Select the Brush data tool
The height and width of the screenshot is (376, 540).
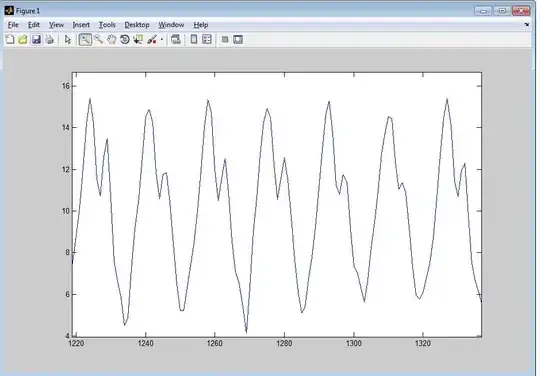(152, 40)
